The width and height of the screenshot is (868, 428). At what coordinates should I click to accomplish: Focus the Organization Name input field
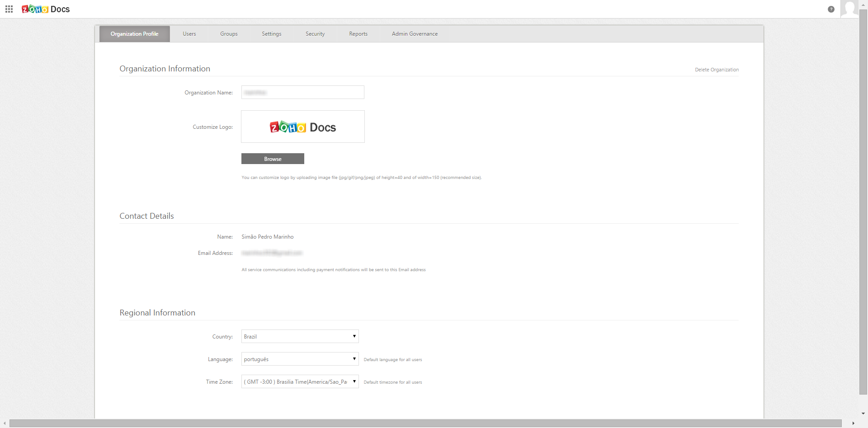click(303, 92)
